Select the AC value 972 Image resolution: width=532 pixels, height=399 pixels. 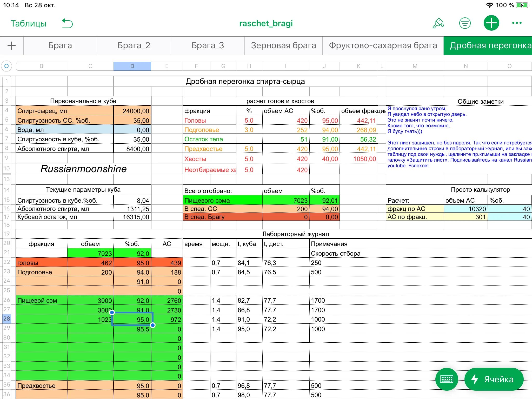[167, 319]
